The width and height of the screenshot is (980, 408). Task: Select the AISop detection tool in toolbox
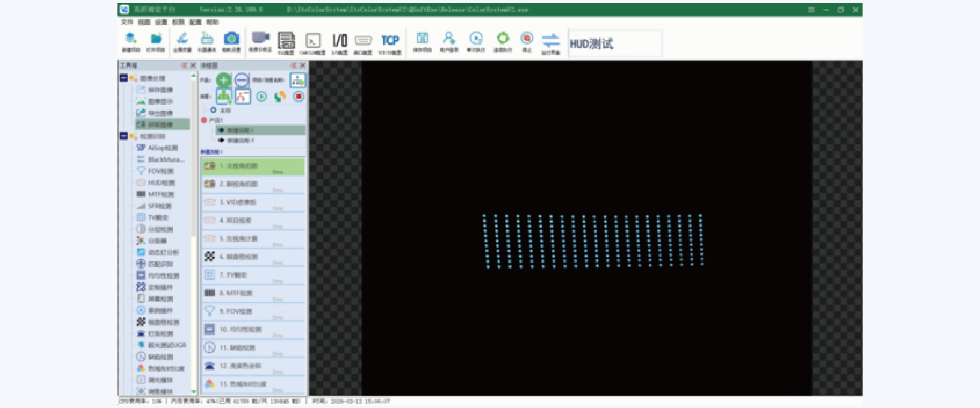157,148
